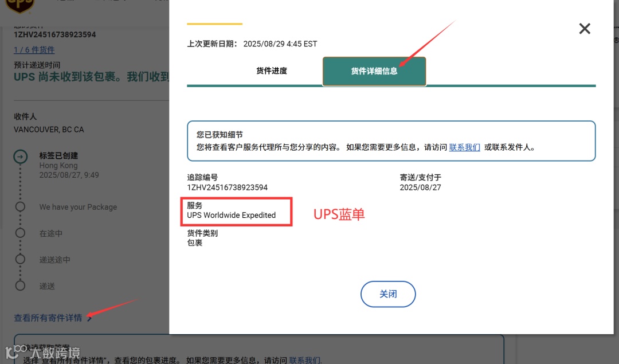Click the 包裹 shipment category value

coord(195,243)
